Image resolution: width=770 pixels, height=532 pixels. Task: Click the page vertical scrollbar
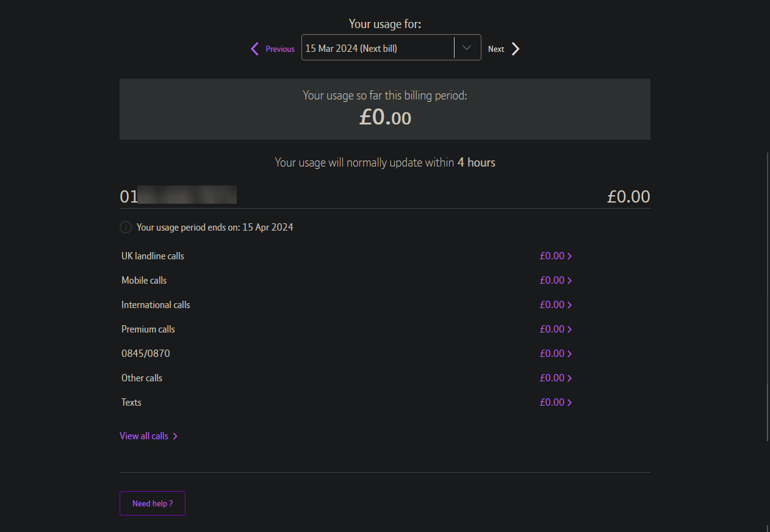pyautogui.click(x=768, y=296)
